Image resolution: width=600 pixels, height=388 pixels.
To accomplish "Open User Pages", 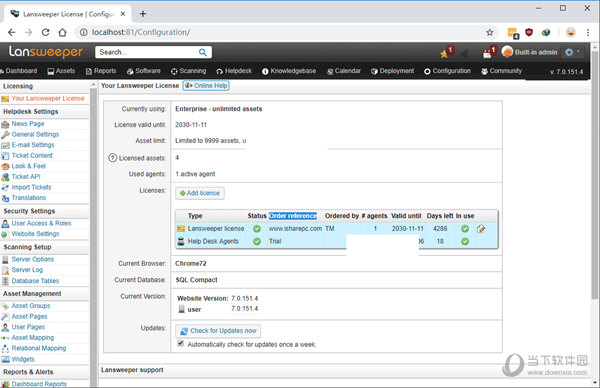I will point(28,327).
